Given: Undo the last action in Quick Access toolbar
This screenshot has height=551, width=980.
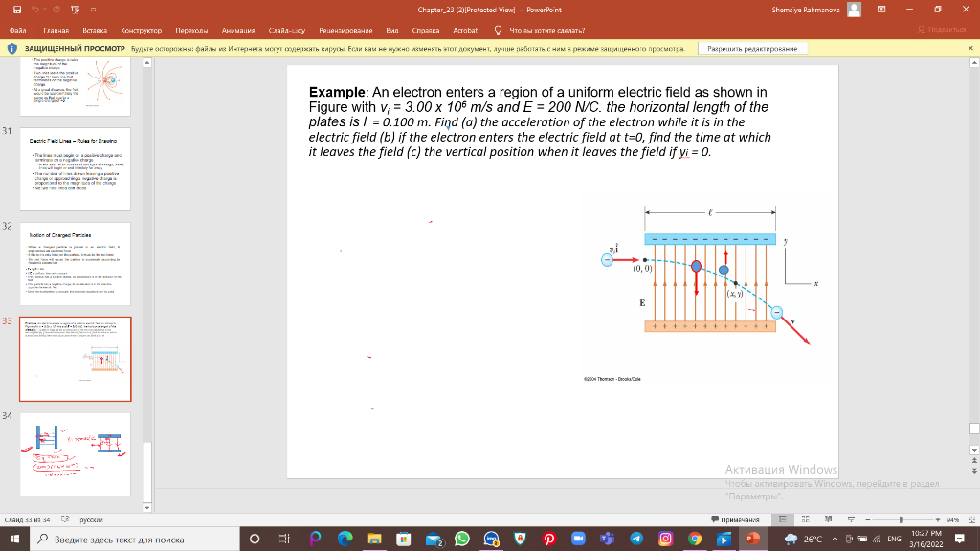Looking at the screenshot, I should 35,9.
